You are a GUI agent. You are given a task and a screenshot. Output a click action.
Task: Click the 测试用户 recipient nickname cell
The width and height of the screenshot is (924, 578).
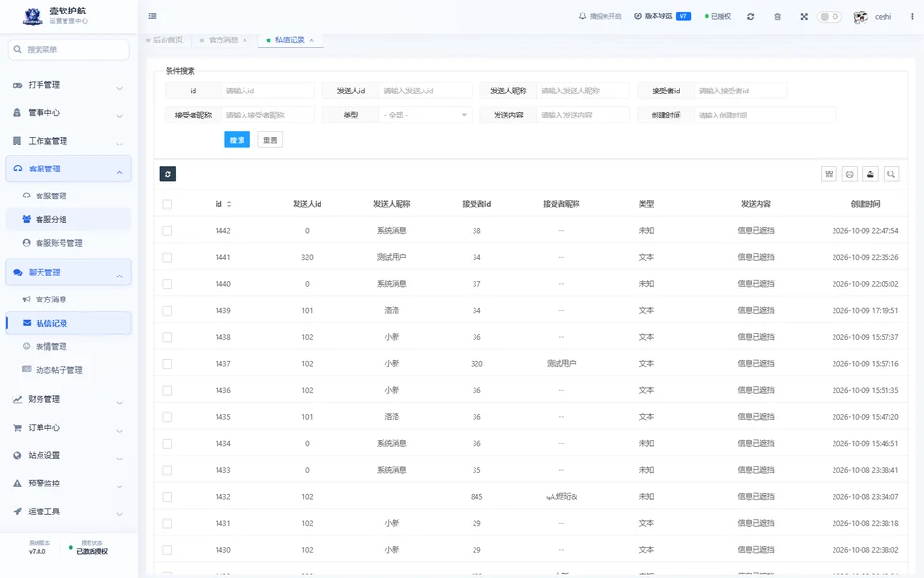(561, 364)
